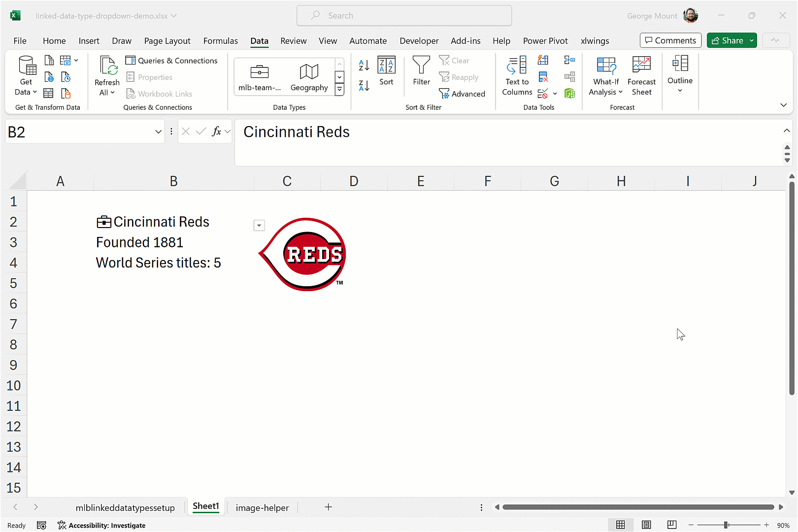The width and height of the screenshot is (798, 532).
Task: Switch to Page Layout view in status bar
Action: [646, 525]
